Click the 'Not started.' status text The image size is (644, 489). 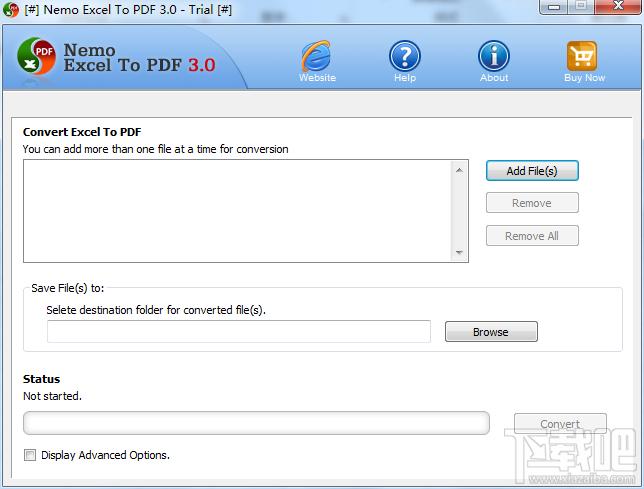(52, 396)
